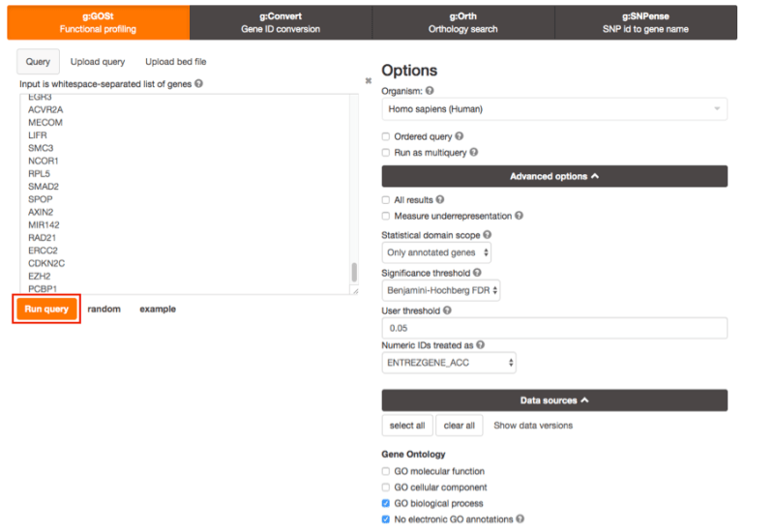
Task: Click the Run query button
Action: pyautogui.click(x=46, y=309)
